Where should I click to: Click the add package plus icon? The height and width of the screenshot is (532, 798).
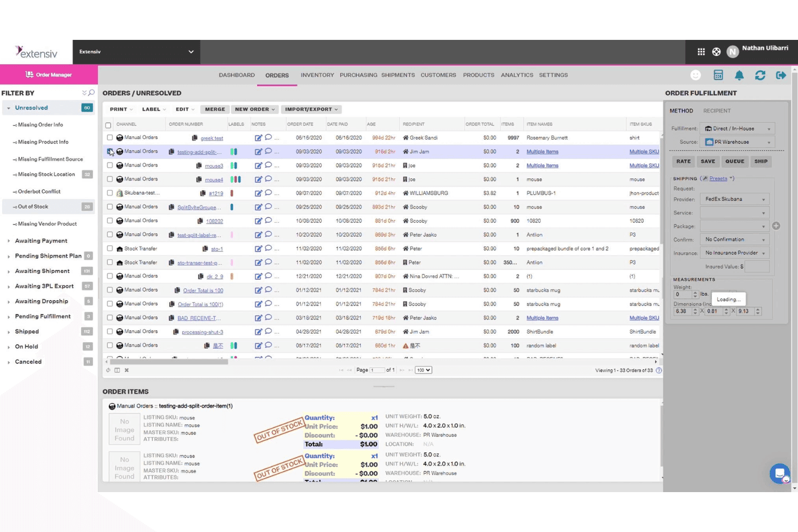[x=776, y=226]
